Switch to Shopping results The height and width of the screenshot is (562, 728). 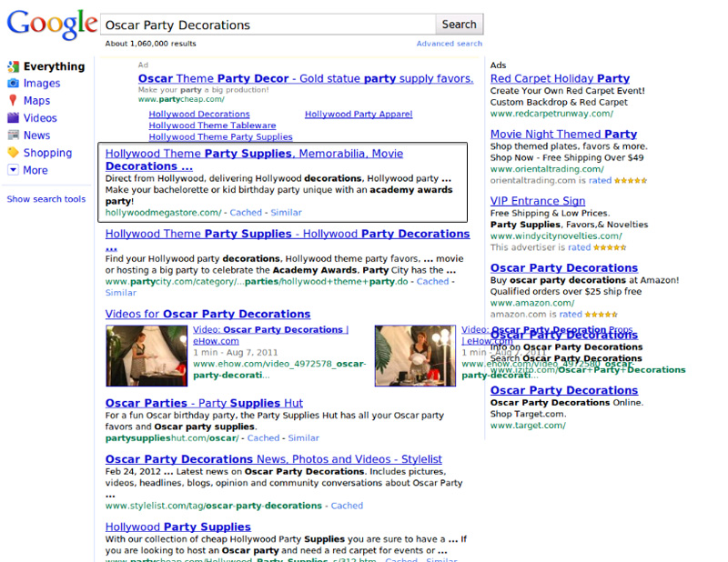coord(47,153)
